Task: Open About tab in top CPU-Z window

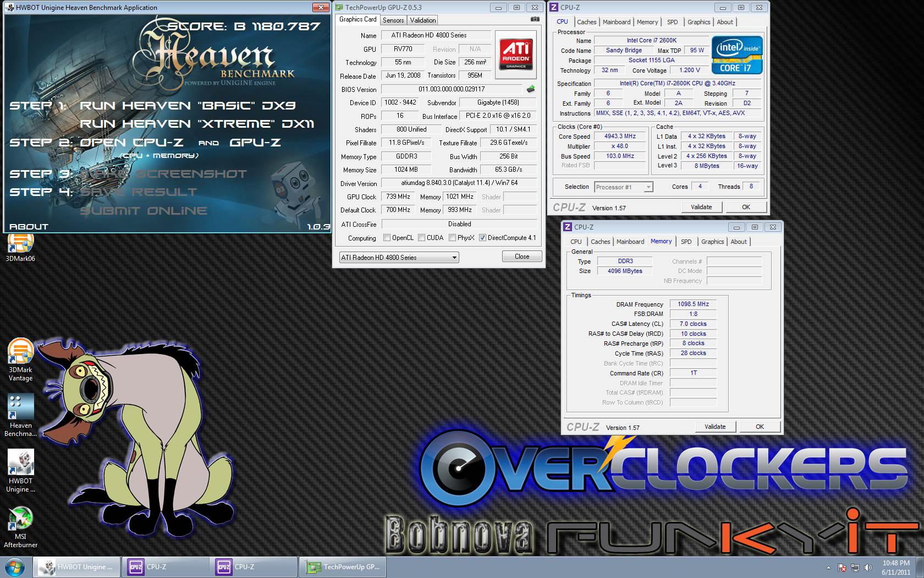Action: pos(725,22)
